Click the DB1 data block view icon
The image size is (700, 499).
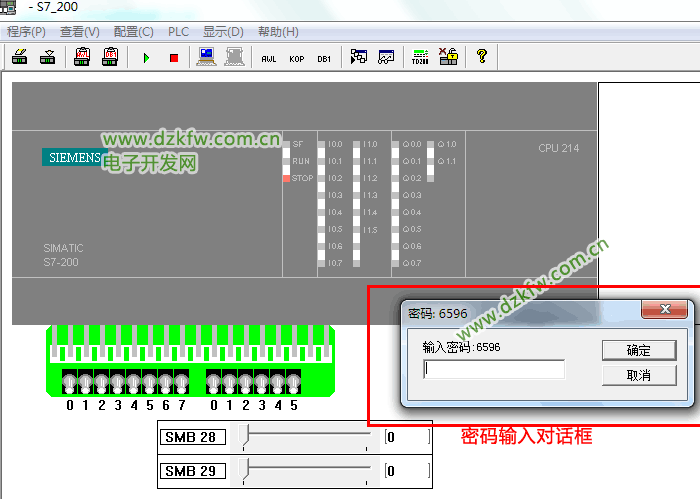324,58
